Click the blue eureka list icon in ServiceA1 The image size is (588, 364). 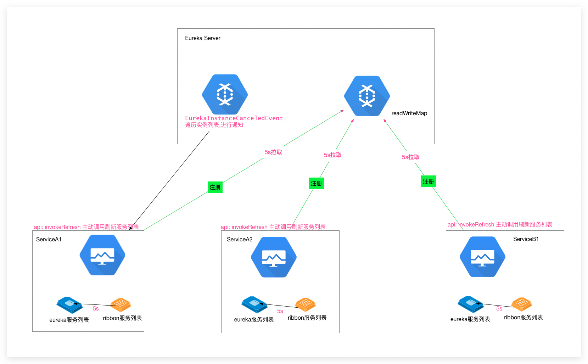(x=69, y=305)
